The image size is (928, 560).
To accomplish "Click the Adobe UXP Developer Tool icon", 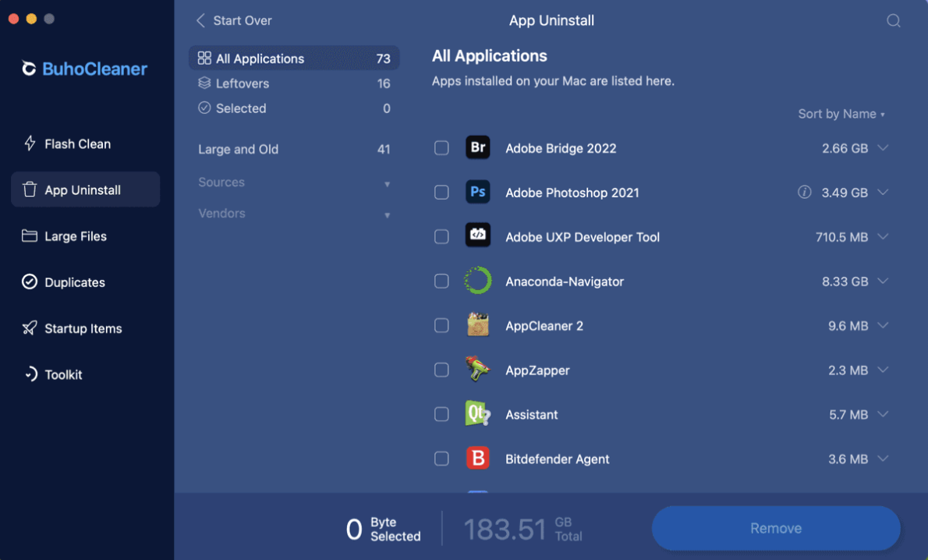I will tap(477, 236).
